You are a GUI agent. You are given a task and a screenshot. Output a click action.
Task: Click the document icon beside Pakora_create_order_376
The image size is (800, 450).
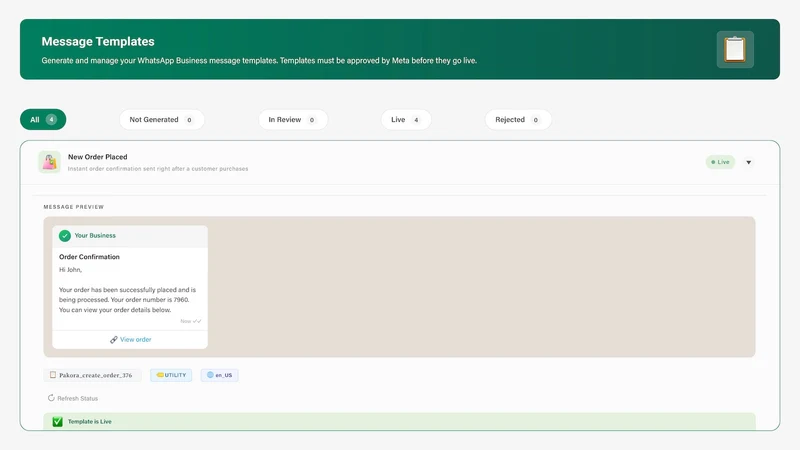[x=53, y=375]
